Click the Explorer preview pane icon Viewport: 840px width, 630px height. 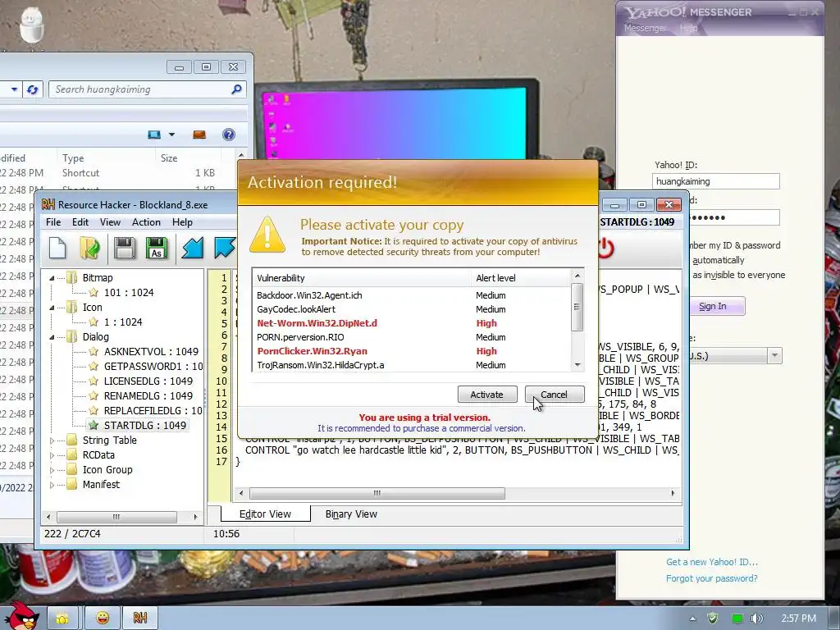[x=199, y=135]
